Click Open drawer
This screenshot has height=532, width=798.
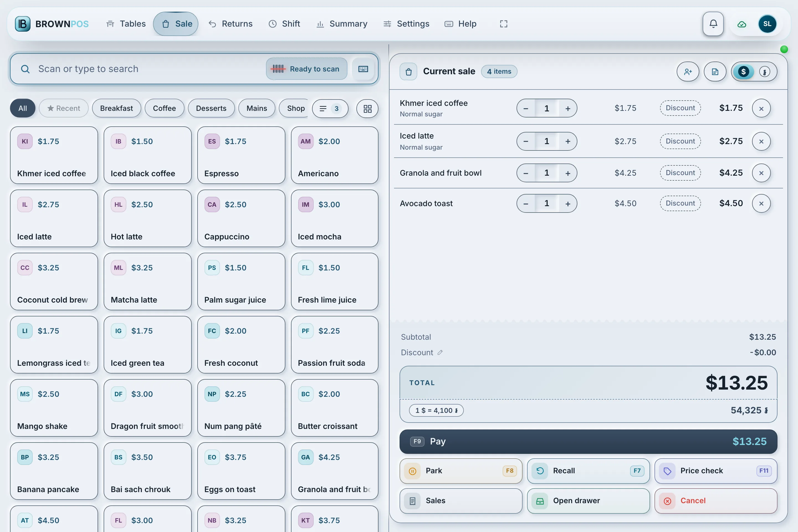[588, 501]
